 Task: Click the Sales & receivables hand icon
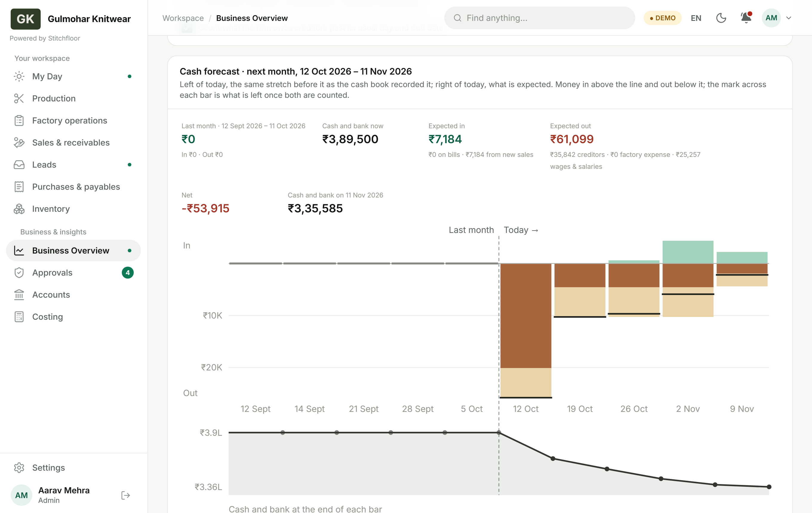pyautogui.click(x=19, y=143)
